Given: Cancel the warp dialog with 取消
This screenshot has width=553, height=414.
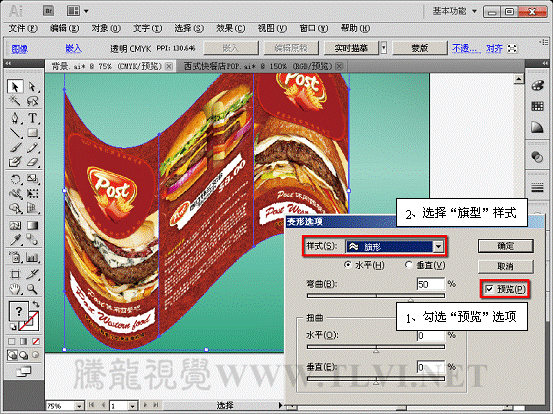Looking at the screenshot, I should (x=505, y=266).
